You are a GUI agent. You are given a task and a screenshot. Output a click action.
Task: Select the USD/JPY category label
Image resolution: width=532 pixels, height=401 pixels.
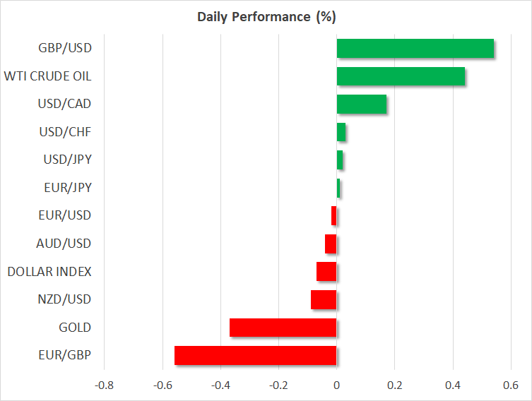[66, 160]
